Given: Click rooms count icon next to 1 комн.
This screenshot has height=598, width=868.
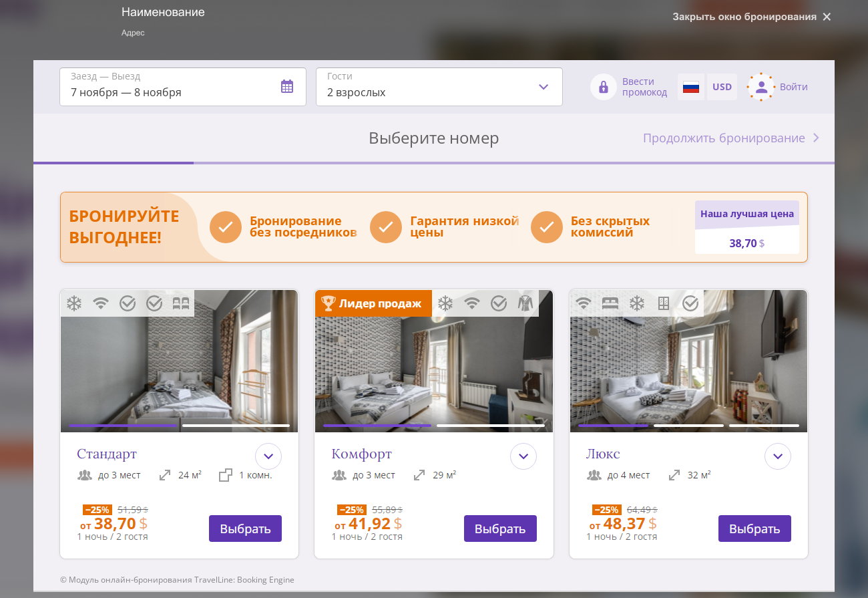Looking at the screenshot, I should tap(226, 475).
